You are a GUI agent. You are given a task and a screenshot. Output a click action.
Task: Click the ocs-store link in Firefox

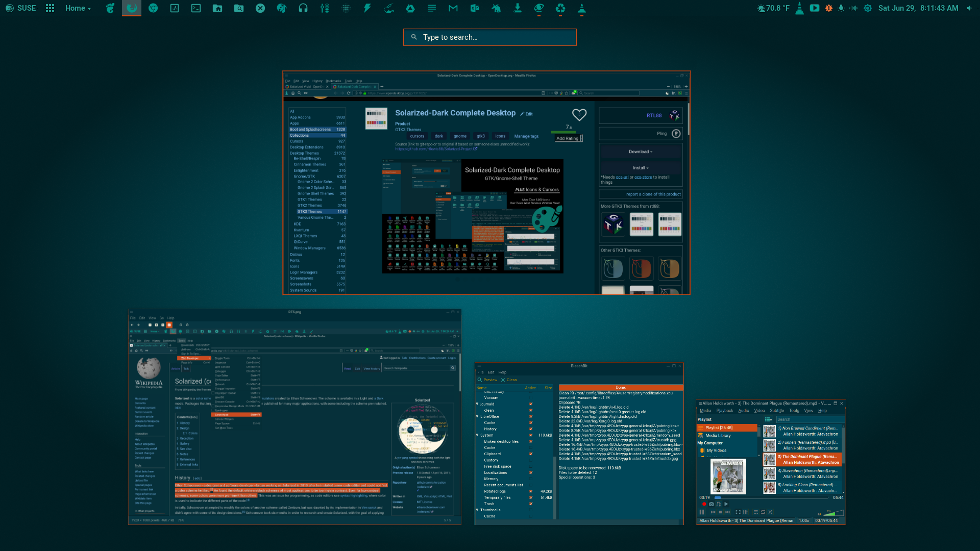tap(643, 177)
